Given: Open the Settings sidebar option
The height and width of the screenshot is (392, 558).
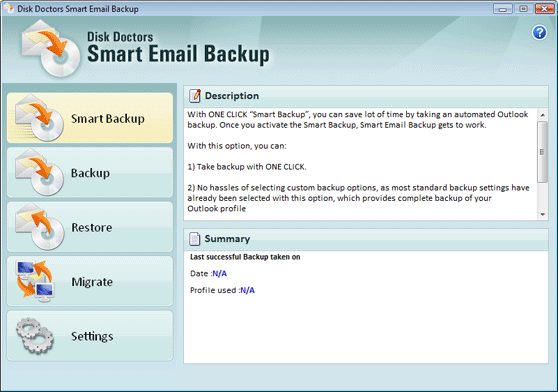Looking at the screenshot, I should pos(90,336).
